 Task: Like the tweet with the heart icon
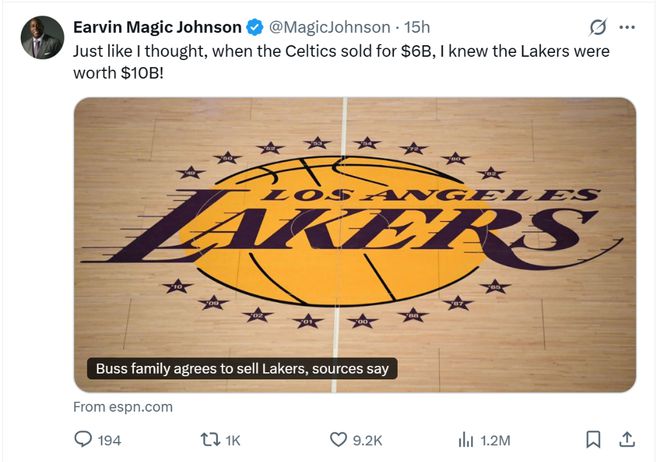339,439
